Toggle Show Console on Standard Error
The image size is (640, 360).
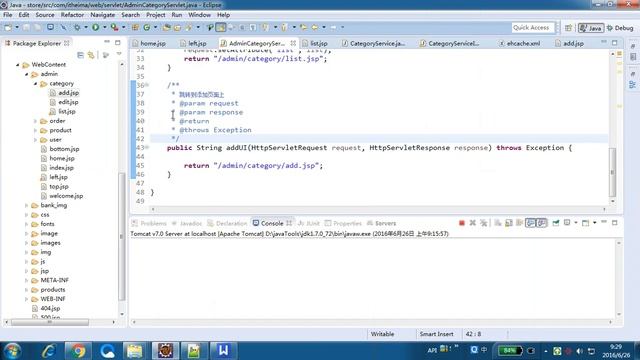point(542,223)
